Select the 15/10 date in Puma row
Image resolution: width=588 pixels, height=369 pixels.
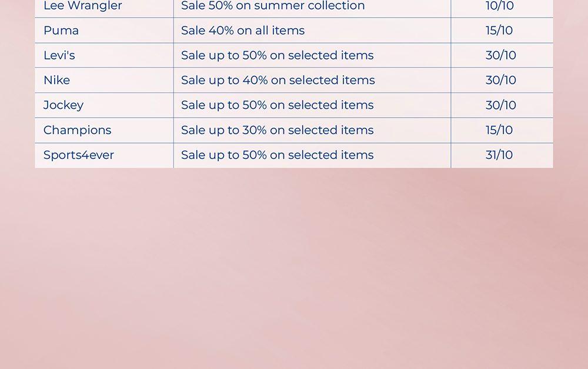pos(499,31)
